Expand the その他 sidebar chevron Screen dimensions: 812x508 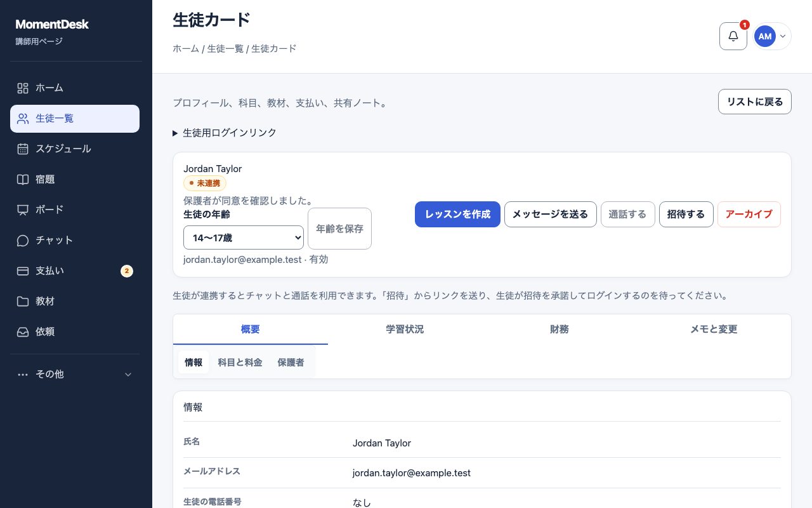coord(128,375)
